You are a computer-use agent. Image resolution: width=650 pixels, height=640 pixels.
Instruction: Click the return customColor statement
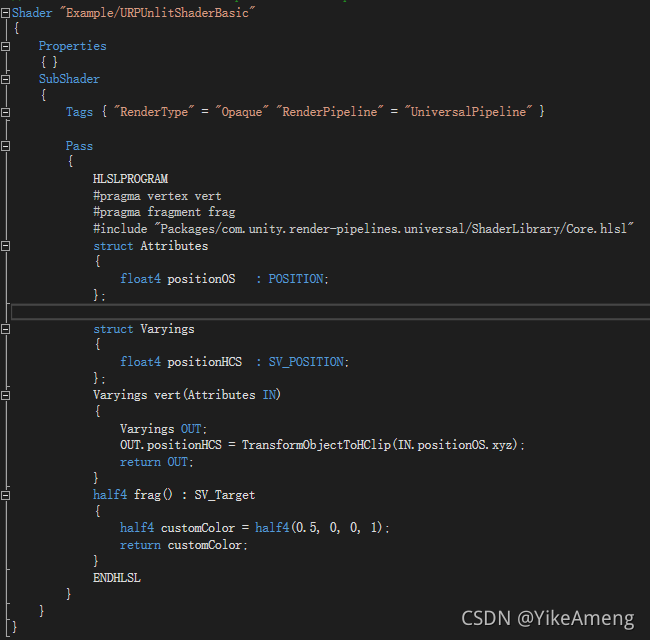coord(184,545)
